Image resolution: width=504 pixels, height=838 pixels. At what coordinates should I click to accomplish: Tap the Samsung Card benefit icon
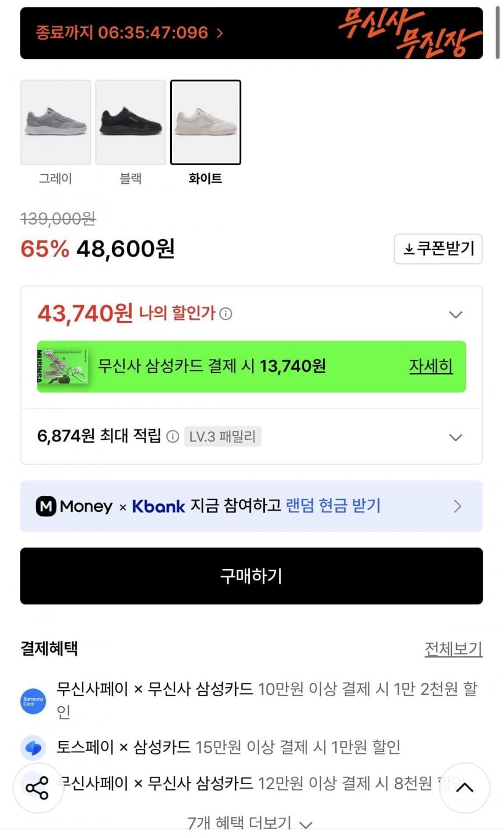34,701
